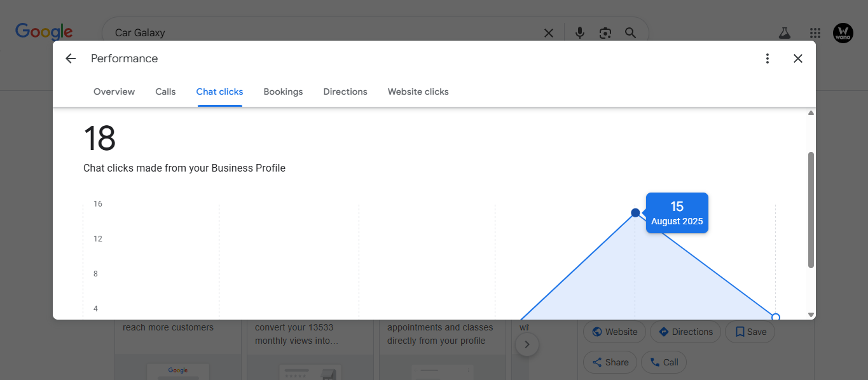Save the business profile
This screenshot has height=380, width=868.
coord(750,332)
